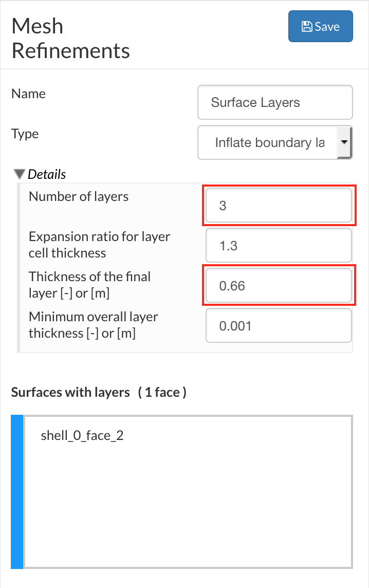Click the Save button
369x588 pixels.
[320, 26]
